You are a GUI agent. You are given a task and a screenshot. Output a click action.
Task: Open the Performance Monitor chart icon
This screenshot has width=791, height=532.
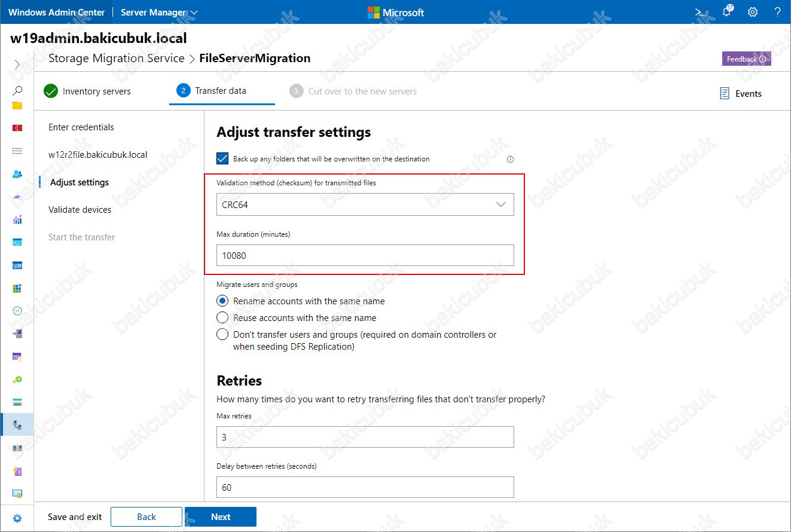tap(17, 219)
